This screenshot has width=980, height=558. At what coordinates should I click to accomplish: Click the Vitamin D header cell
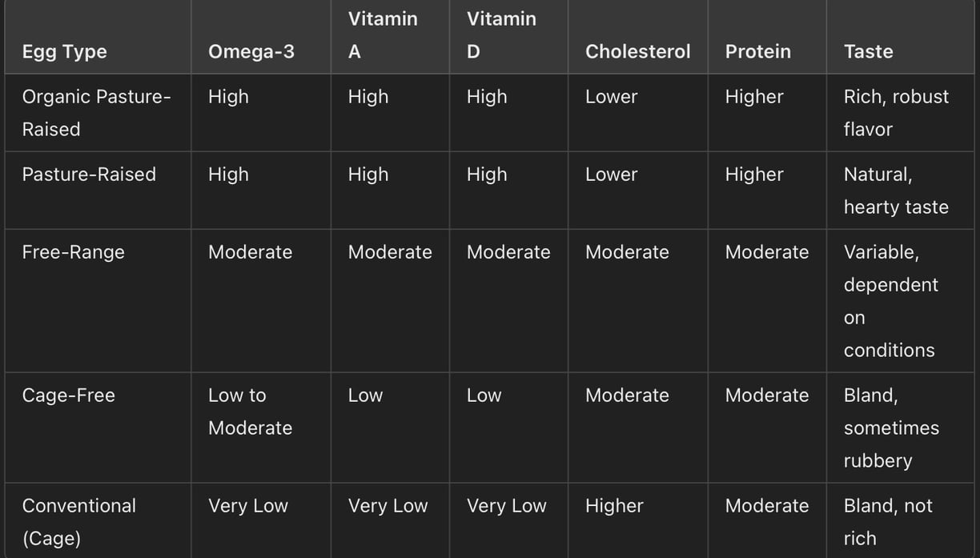pos(501,35)
